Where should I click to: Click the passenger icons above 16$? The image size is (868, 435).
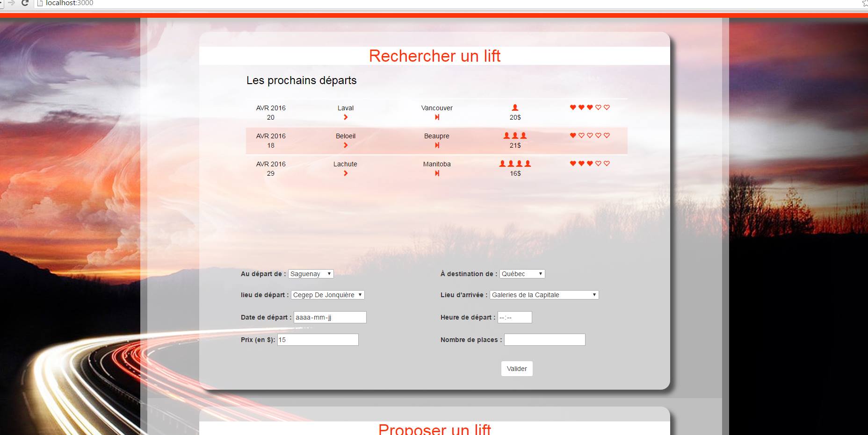(515, 164)
